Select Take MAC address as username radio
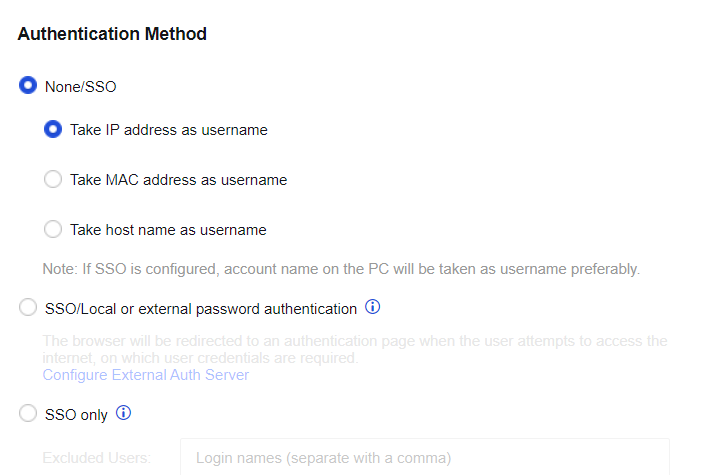 tap(54, 180)
